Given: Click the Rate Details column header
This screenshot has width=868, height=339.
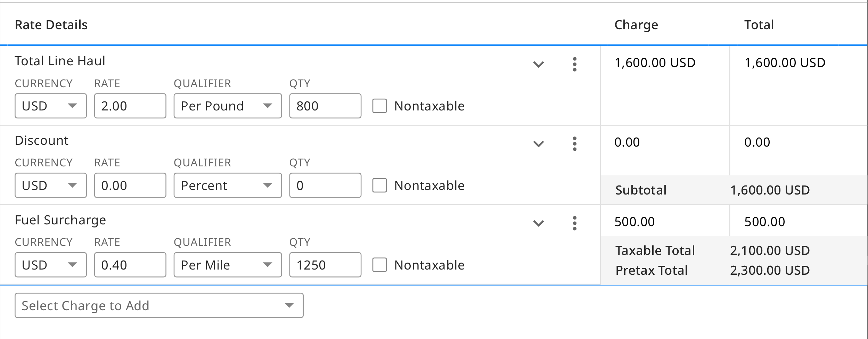Looking at the screenshot, I should point(51,25).
